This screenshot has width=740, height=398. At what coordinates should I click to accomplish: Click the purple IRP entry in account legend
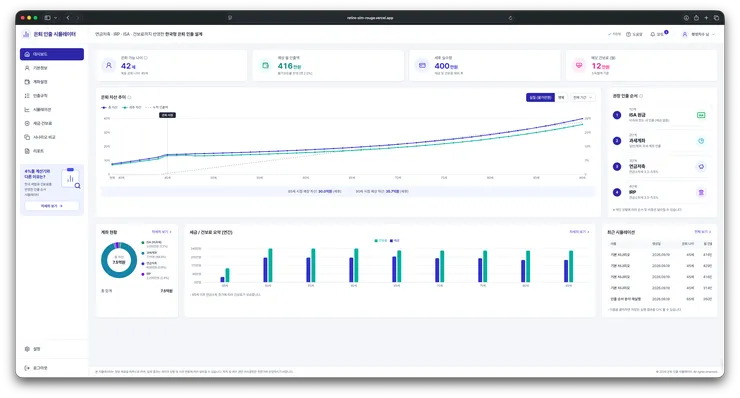click(x=155, y=275)
